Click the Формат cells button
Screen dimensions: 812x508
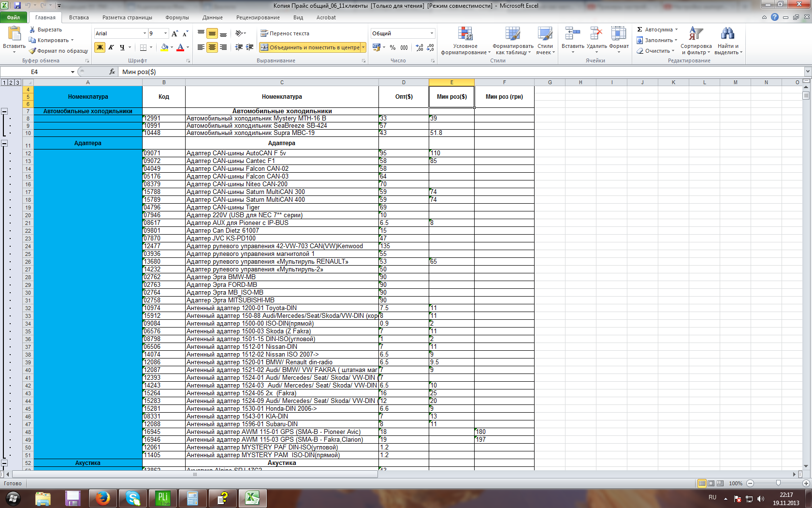click(619, 41)
